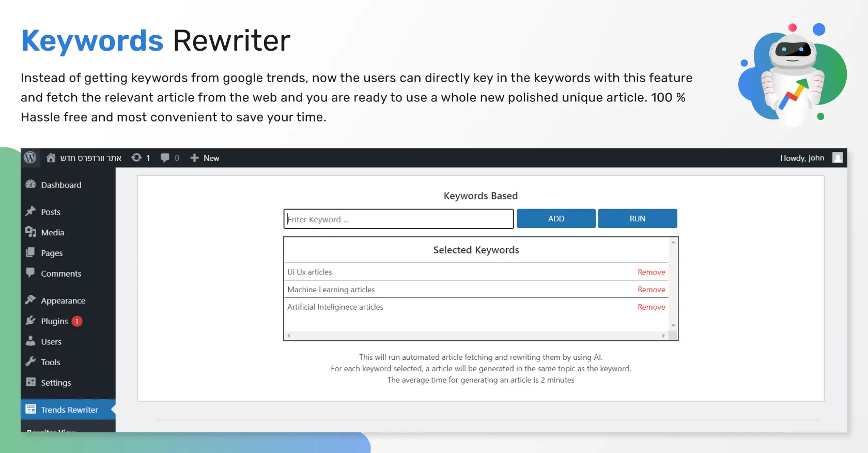
Task: Click the Users icon in sidebar
Action: [30, 341]
